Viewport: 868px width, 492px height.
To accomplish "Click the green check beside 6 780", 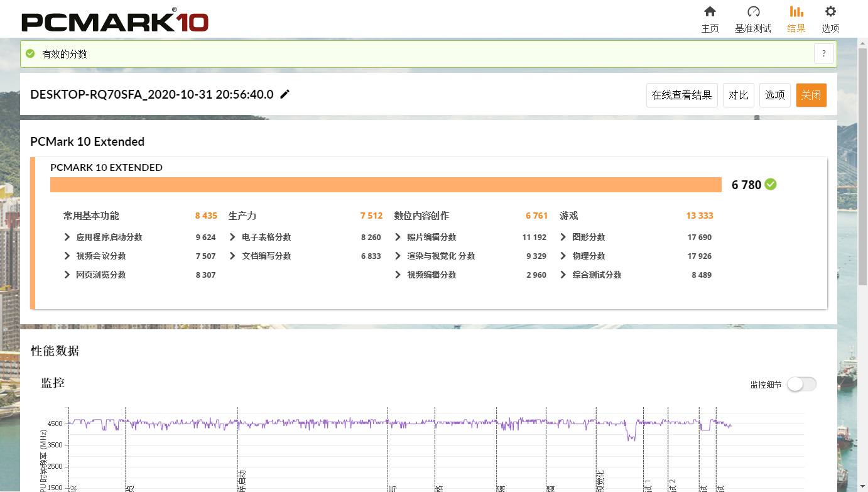I will (x=771, y=184).
